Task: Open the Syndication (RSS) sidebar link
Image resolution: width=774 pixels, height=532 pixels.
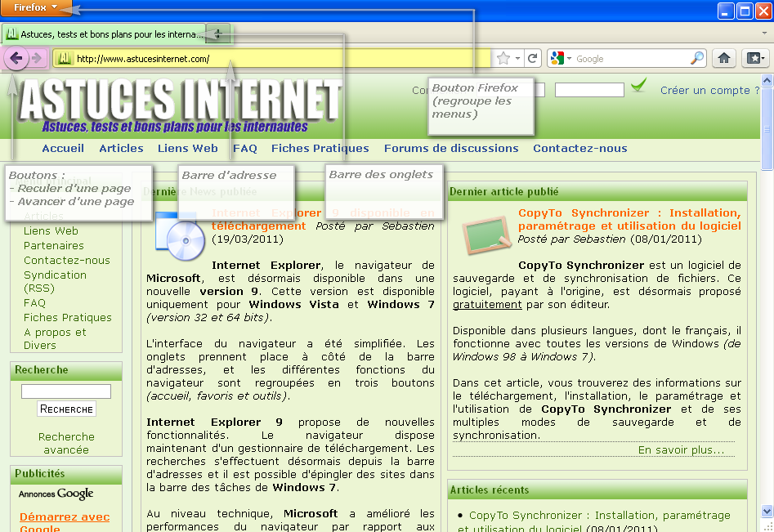Action: tap(55, 281)
